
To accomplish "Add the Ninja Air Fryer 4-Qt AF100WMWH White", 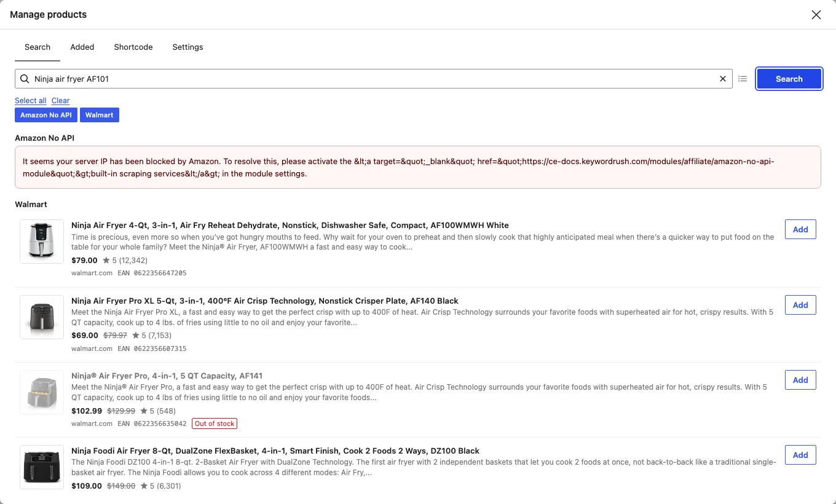I will (800, 229).
